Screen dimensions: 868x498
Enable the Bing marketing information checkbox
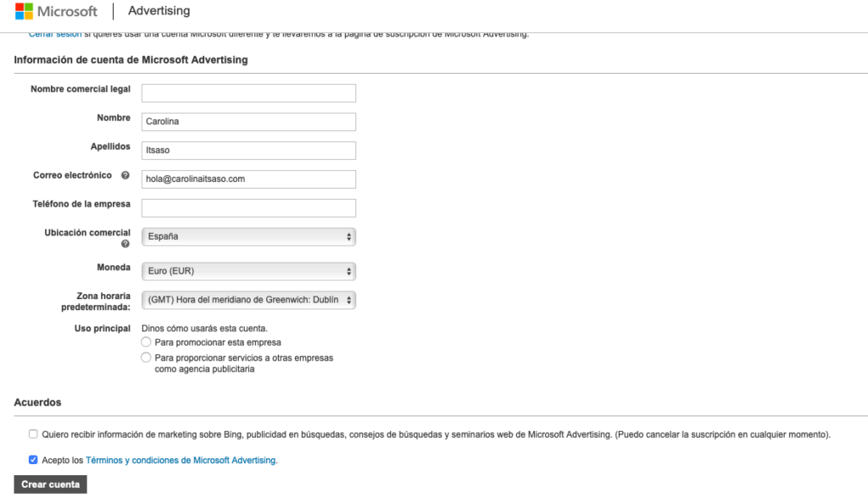click(33, 434)
